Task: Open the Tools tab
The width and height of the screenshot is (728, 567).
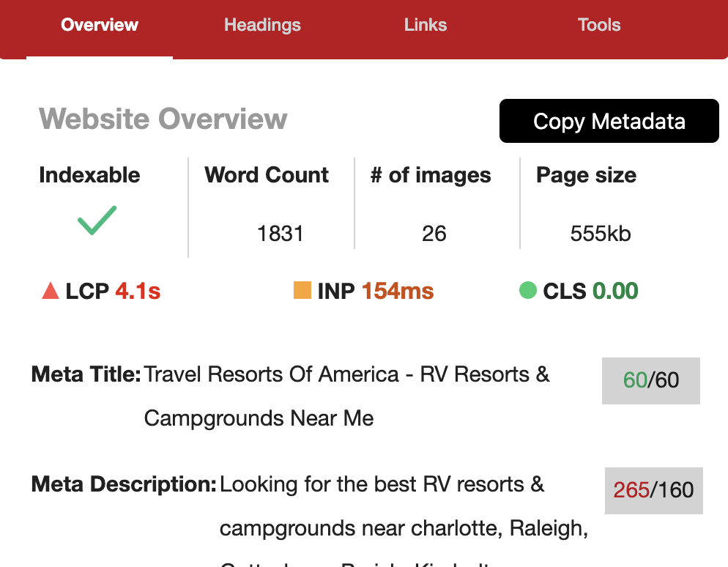Action: (x=599, y=25)
